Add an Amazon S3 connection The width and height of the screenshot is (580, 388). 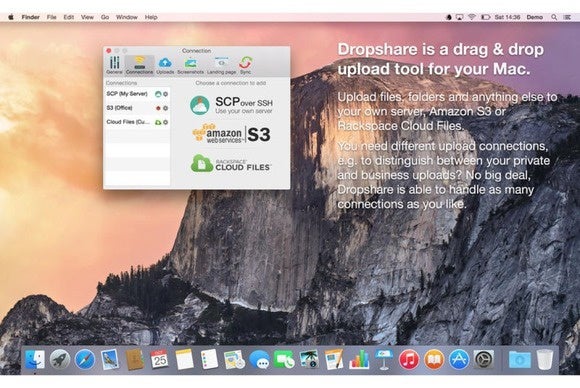[231, 134]
